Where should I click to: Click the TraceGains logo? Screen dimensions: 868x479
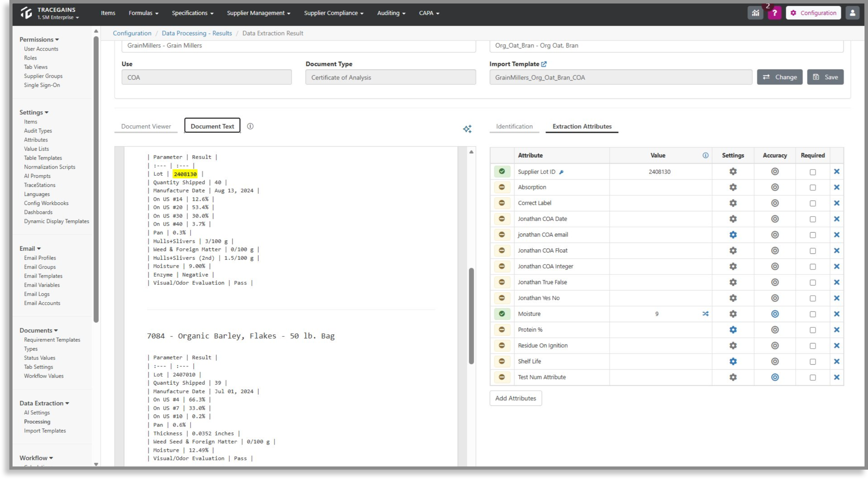(26, 13)
